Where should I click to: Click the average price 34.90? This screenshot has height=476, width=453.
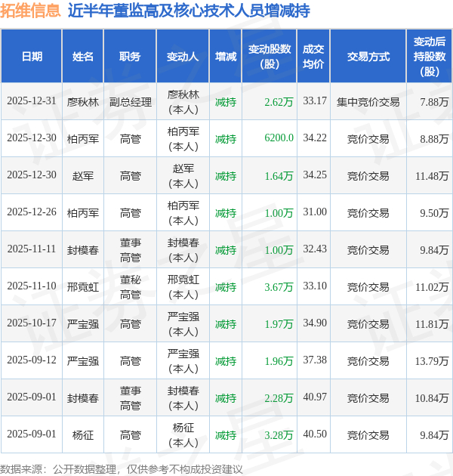[x=315, y=323]
